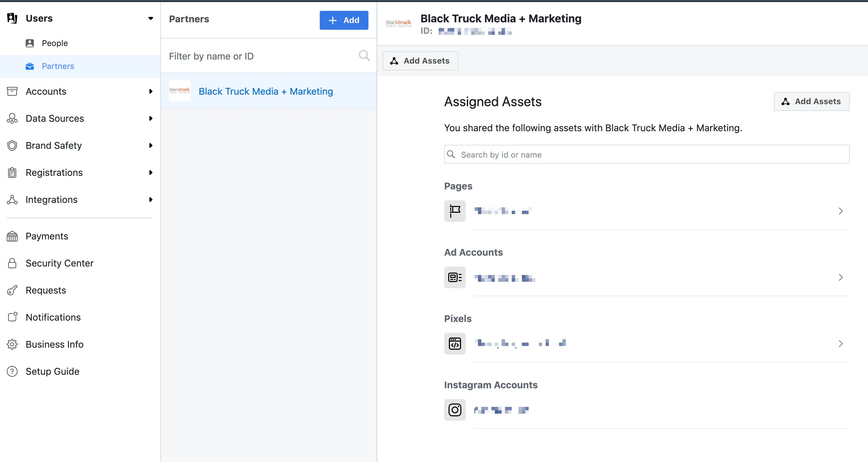Click the Integrations icon
868x462 pixels.
[x=12, y=200]
